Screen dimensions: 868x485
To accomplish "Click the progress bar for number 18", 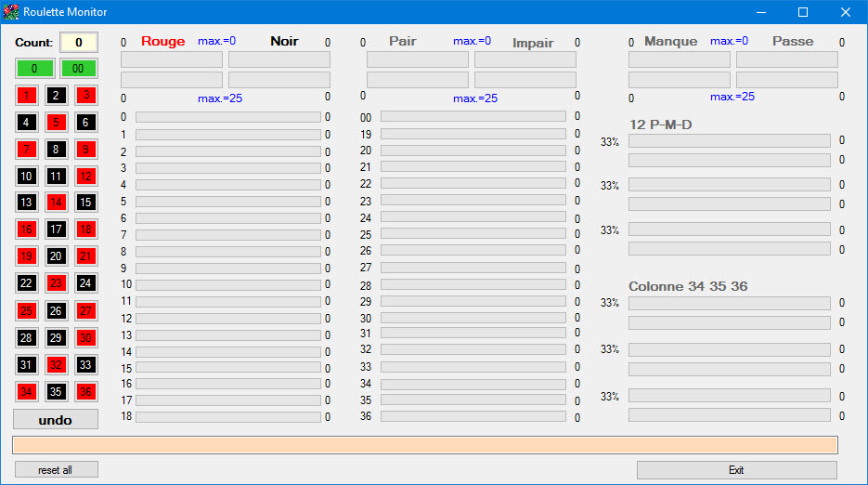I will click(228, 417).
